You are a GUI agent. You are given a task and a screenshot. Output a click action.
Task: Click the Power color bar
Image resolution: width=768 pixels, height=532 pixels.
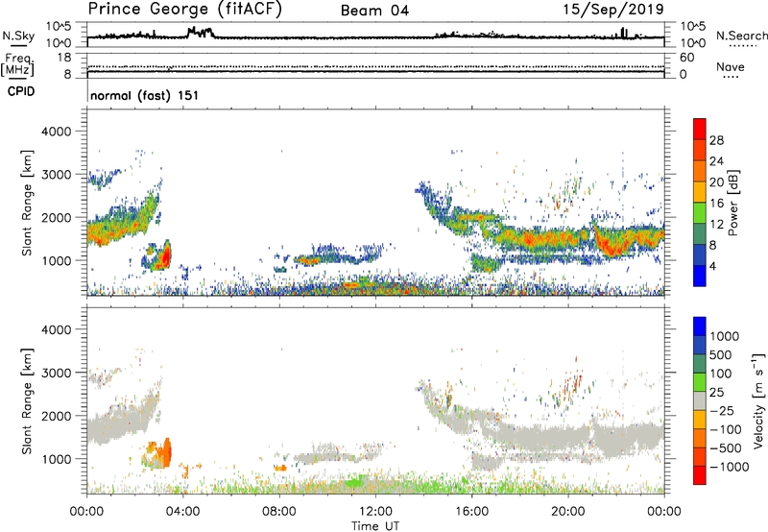coord(700,203)
